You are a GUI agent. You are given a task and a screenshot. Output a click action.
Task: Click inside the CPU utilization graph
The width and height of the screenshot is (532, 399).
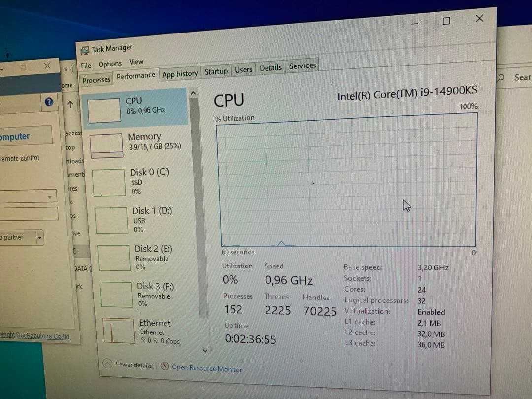tap(345, 182)
